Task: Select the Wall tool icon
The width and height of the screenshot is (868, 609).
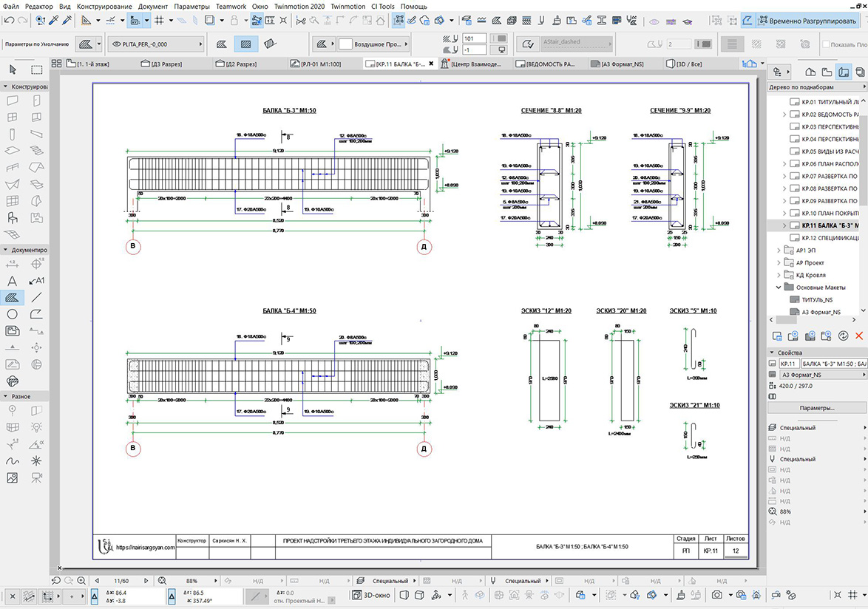Action: (x=12, y=101)
